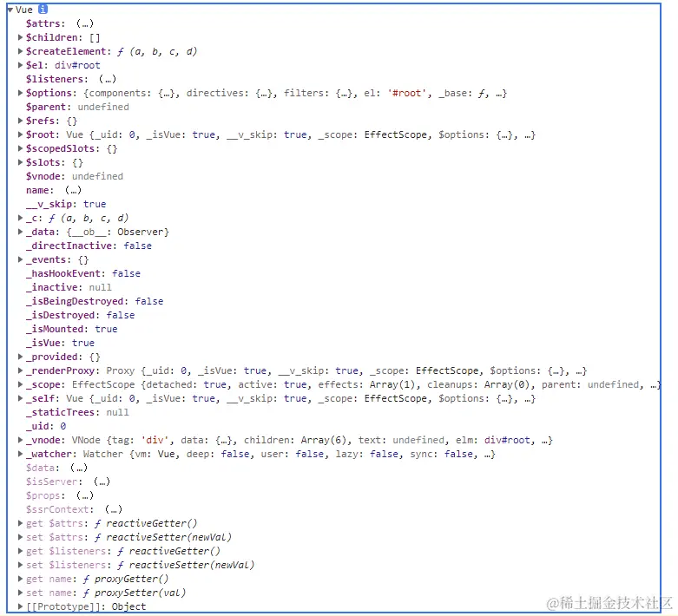Expand the _vnode VNode entry
The image size is (678, 616).
(x=20, y=440)
